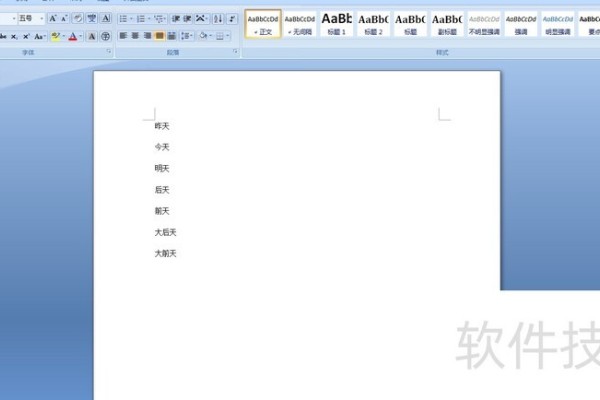600x400 pixels.
Task: Open the Change Case Aa menu
Action: coord(39,37)
